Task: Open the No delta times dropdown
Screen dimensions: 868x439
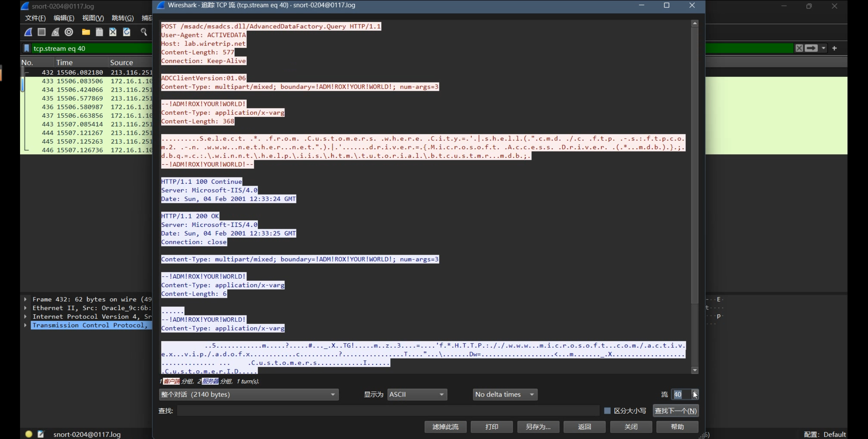Action: tap(505, 395)
